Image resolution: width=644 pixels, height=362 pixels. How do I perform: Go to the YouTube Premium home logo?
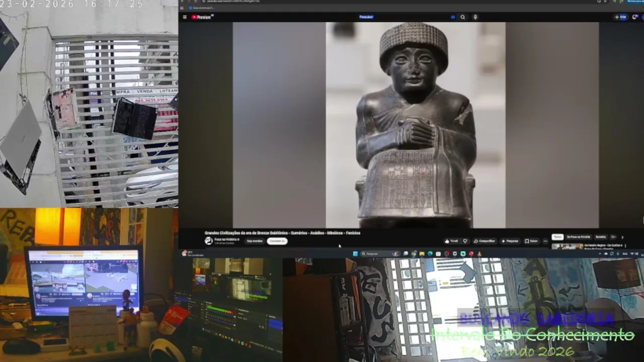(202, 17)
